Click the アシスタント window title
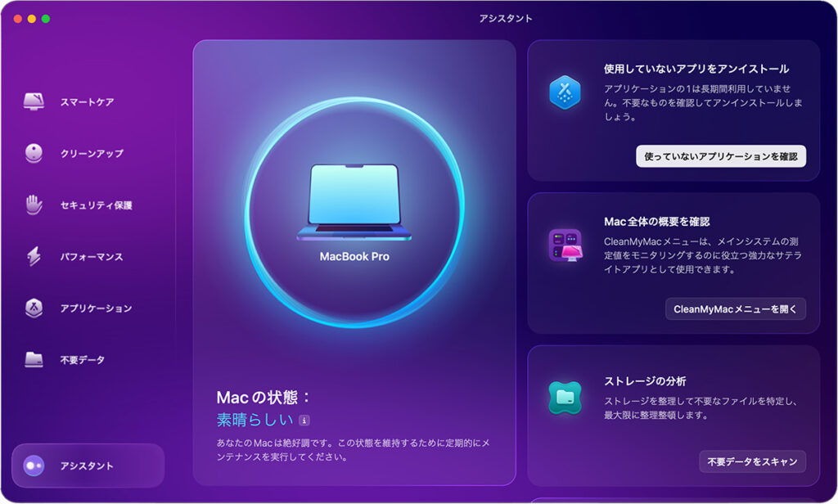The image size is (838, 504). [x=506, y=18]
